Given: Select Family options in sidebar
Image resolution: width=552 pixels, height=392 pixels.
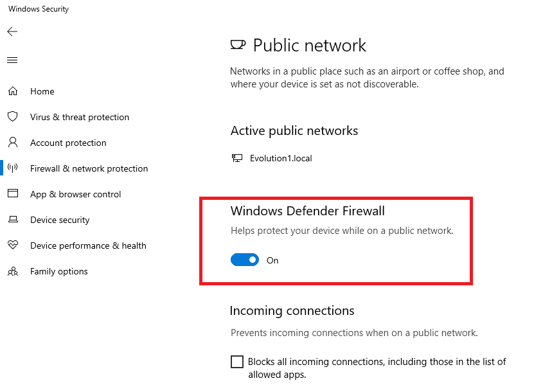Looking at the screenshot, I should [x=58, y=271].
